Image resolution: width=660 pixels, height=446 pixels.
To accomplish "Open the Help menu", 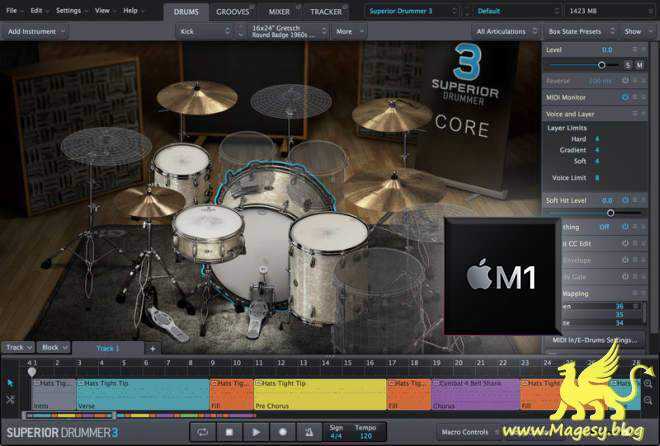I will pyautogui.click(x=132, y=11).
